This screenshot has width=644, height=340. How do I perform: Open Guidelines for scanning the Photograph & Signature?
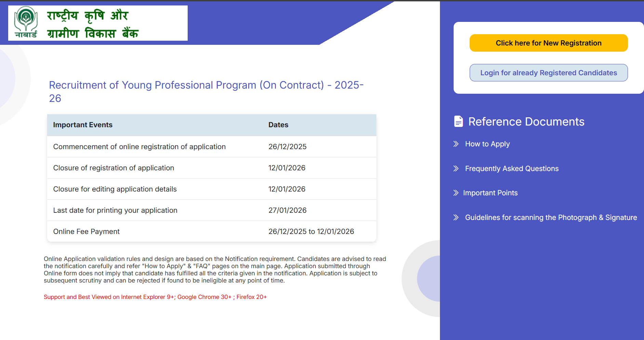pyautogui.click(x=551, y=217)
